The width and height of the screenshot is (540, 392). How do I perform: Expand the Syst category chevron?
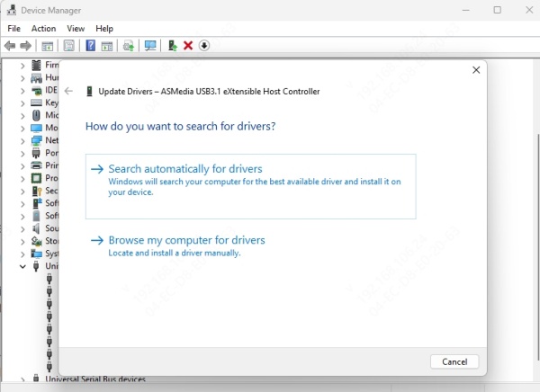click(x=22, y=254)
